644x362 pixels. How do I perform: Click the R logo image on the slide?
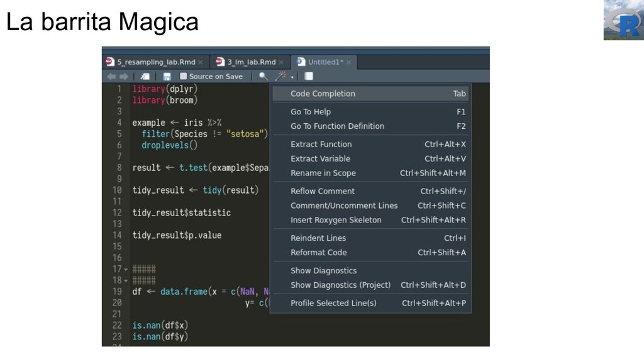coord(623,20)
